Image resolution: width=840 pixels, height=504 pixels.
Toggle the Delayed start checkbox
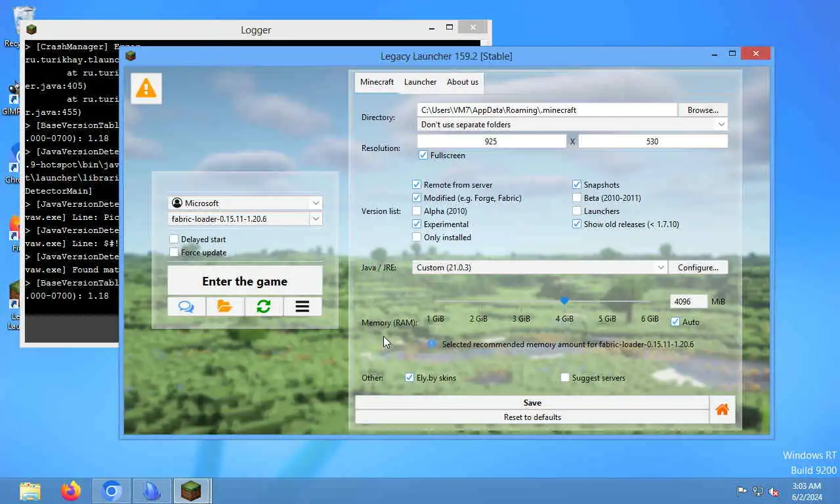[174, 240]
